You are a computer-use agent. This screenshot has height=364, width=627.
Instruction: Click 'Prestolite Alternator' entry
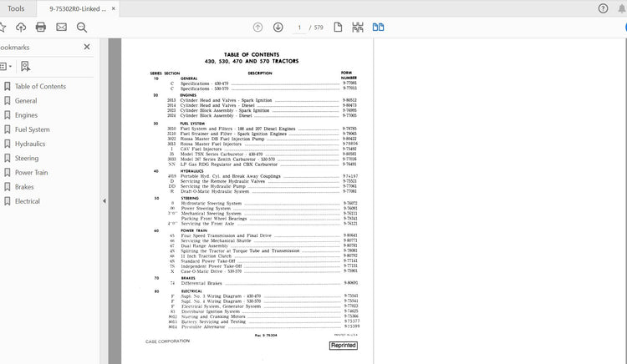click(x=203, y=326)
